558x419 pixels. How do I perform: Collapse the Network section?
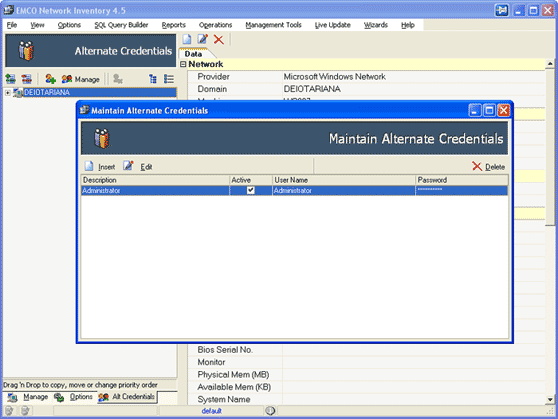pos(183,64)
